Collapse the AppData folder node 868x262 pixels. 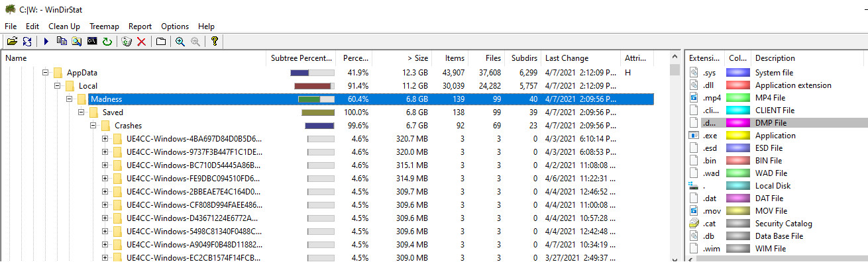[46, 73]
